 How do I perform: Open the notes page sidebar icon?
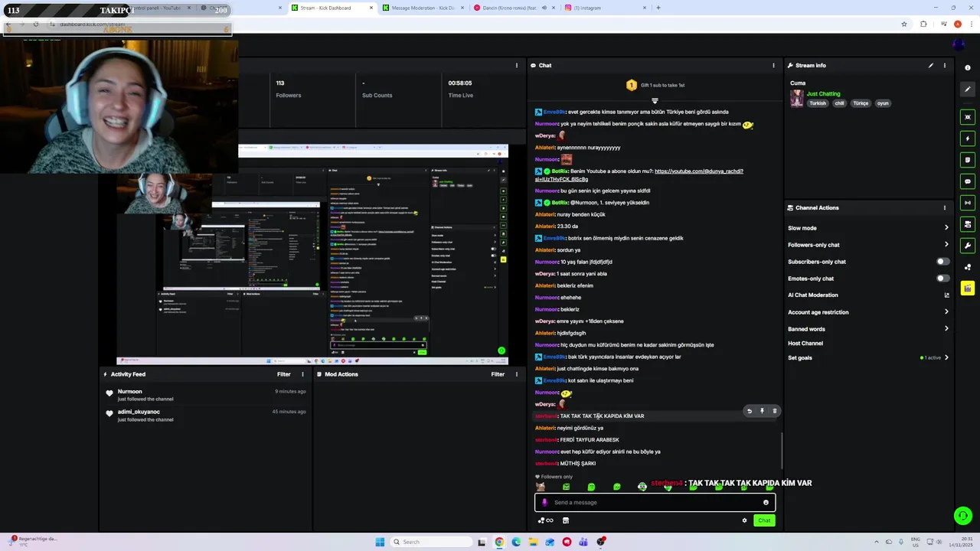(x=968, y=160)
